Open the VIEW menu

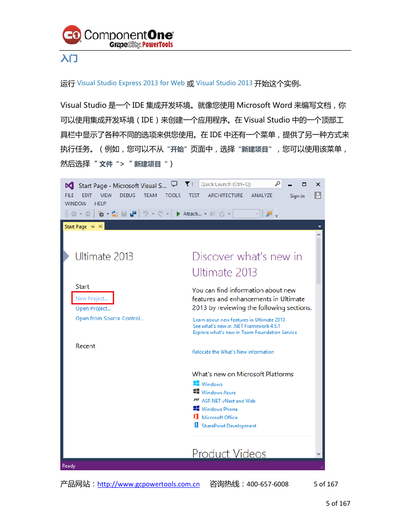pyautogui.click(x=106, y=195)
